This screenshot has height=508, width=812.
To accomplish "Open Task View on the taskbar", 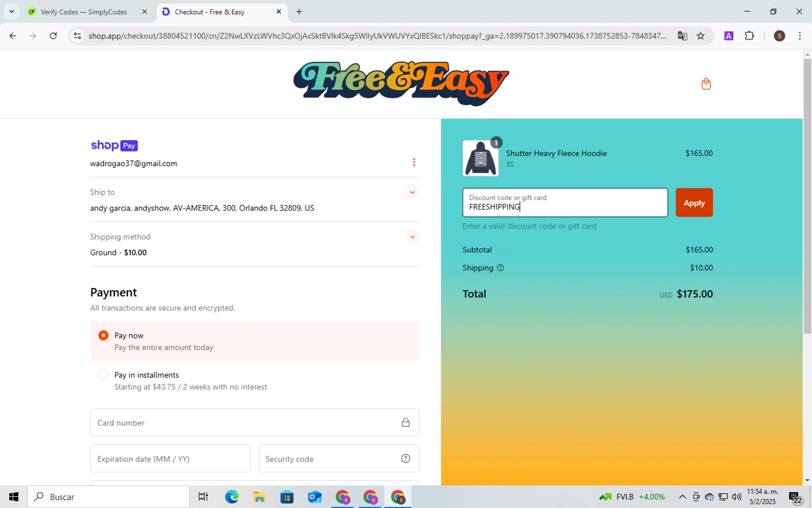I will [x=203, y=497].
